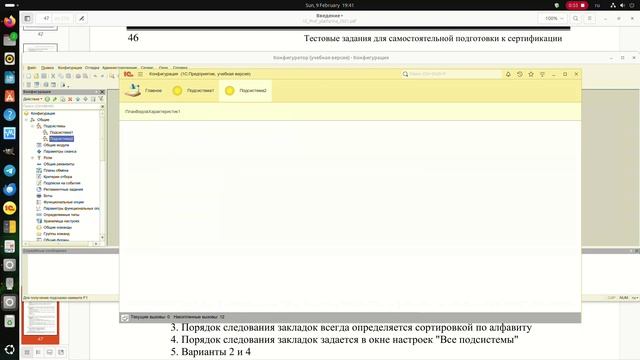
Task: Click the 1C logo in enterprise window
Action: coord(129,74)
